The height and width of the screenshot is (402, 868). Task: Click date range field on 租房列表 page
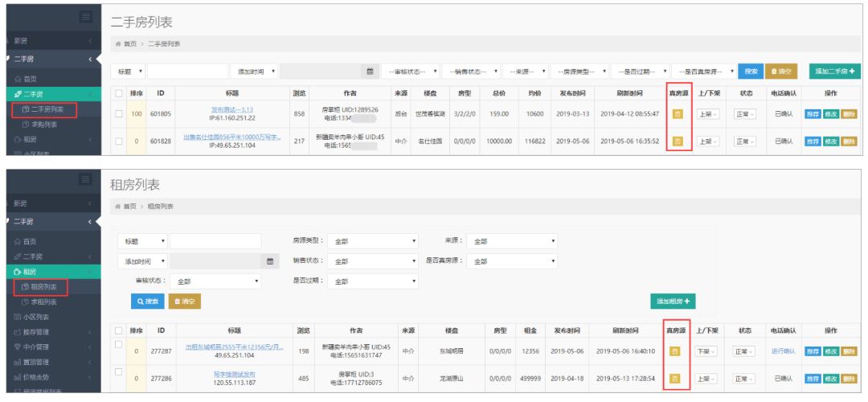217,260
